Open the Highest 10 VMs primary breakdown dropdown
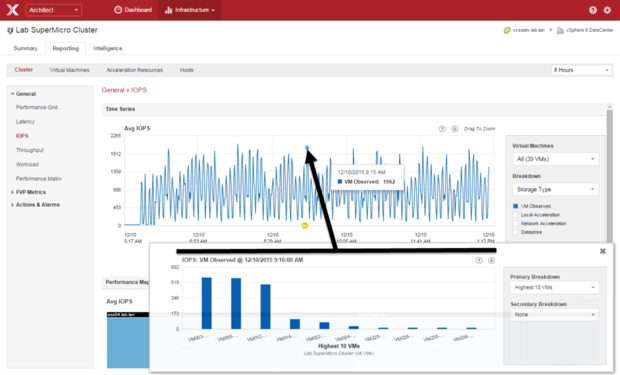The height and width of the screenshot is (375, 620). [x=554, y=288]
